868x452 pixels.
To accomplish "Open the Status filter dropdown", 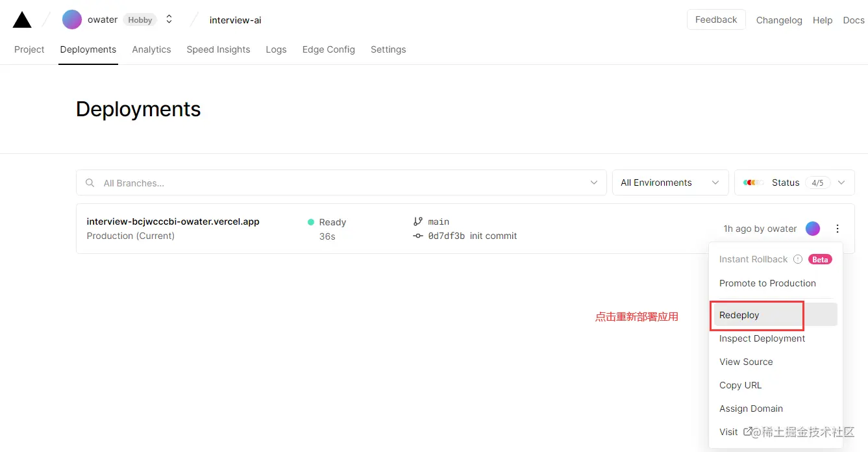I will pos(795,182).
